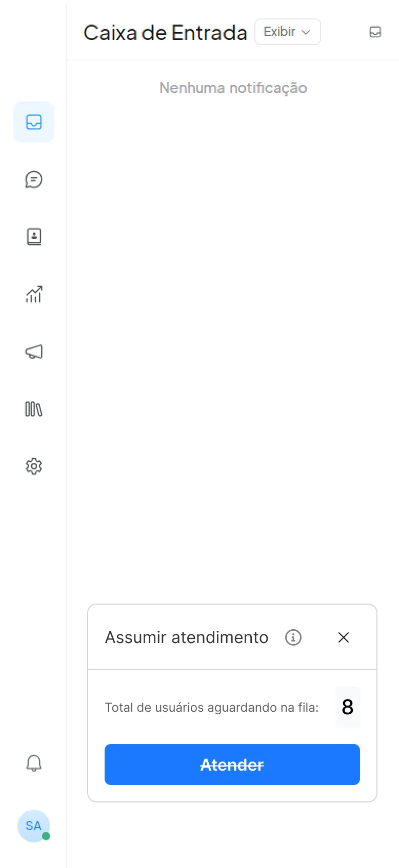Image resolution: width=399 pixels, height=868 pixels.
Task: Click the Nenhuma notificação message
Action: pyautogui.click(x=233, y=88)
